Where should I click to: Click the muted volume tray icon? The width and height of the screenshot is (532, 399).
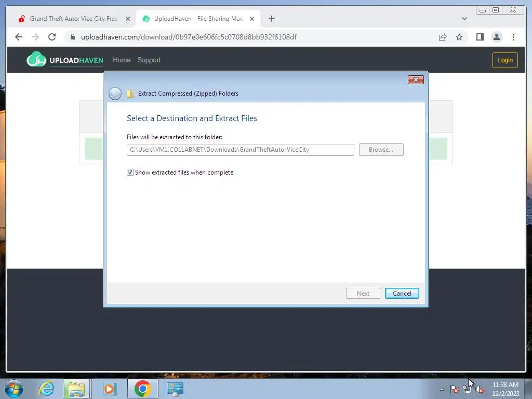click(x=480, y=390)
